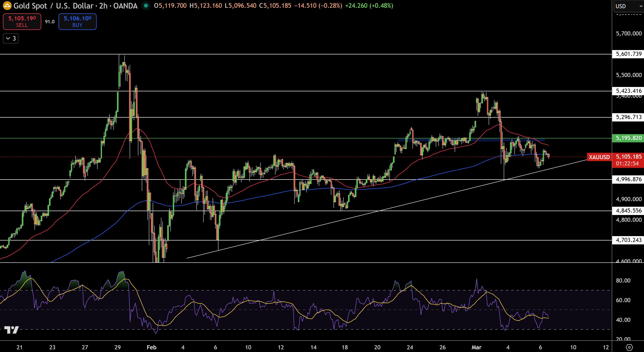Click the 4,800.000 price scale label
Image resolution: width=644 pixels, height=352 pixels.
click(x=628, y=220)
